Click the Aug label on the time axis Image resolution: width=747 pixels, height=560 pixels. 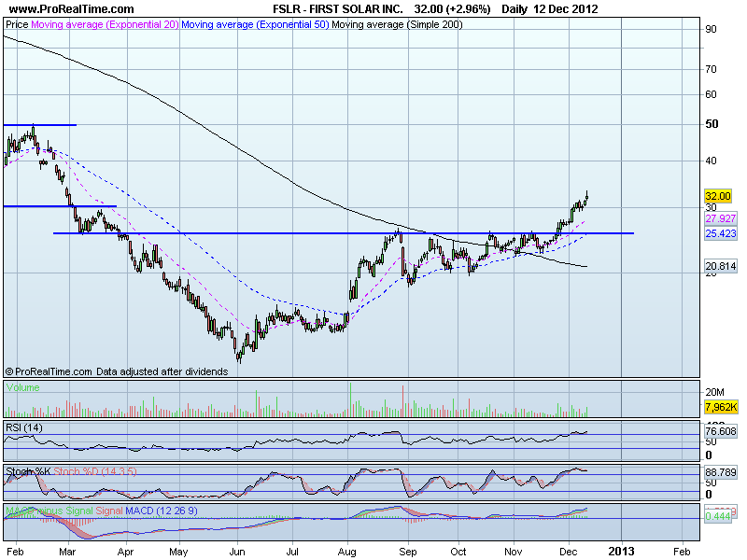[x=346, y=552]
